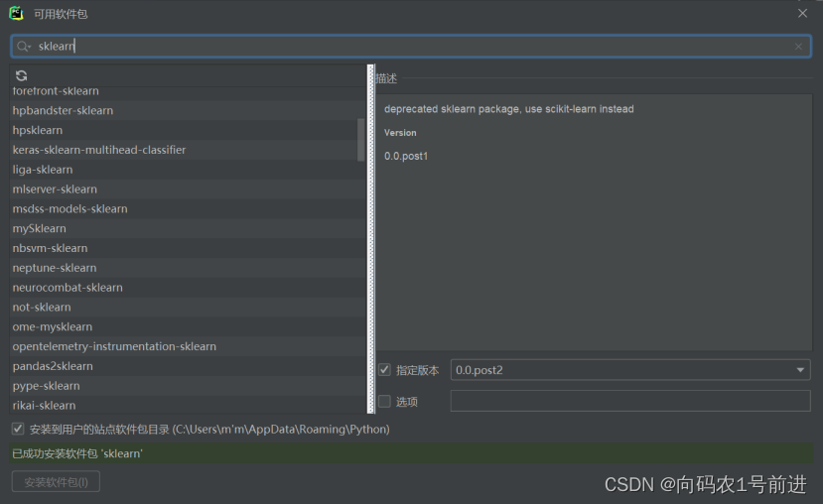Select pandas2sklearn package
The width and height of the screenshot is (823, 504).
point(188,366)
